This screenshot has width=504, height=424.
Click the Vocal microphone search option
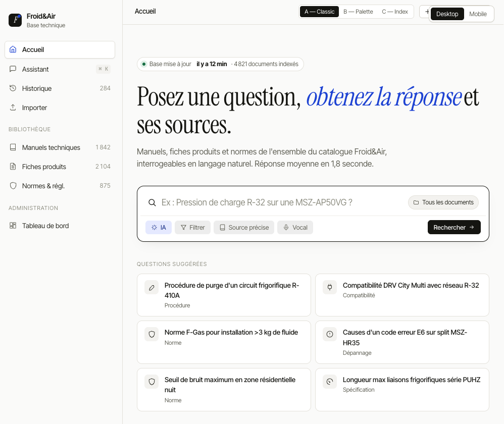pos(295,227)
